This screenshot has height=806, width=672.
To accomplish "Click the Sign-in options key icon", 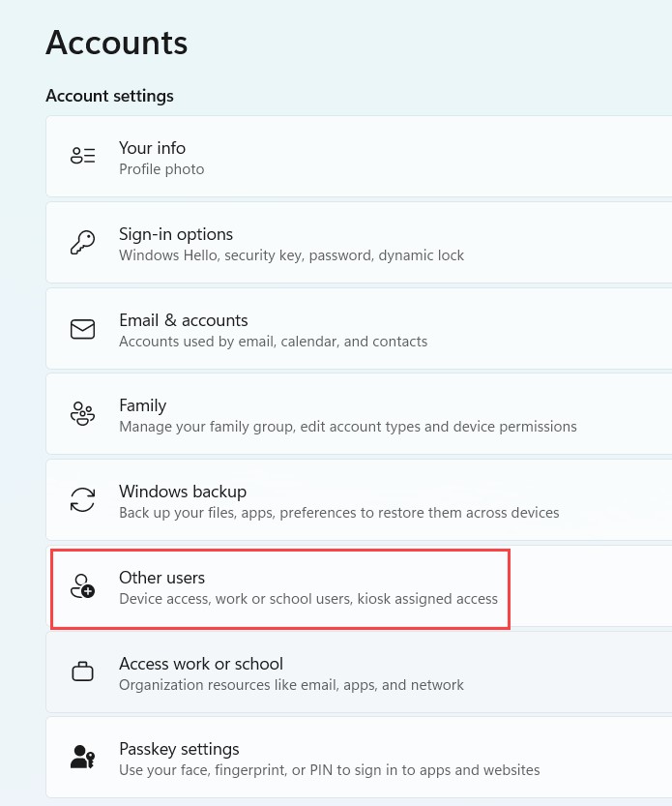I will pos(83,242).
